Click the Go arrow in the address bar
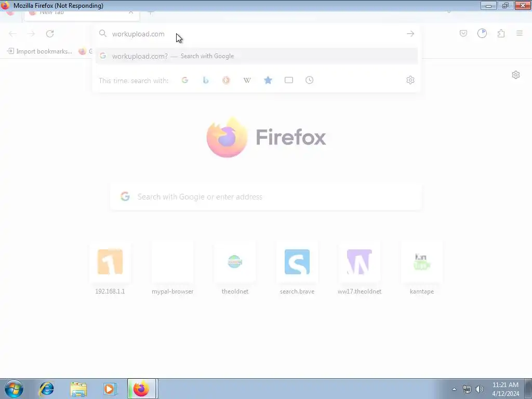This screenshot has height=399, width=532. coord(410,34)
